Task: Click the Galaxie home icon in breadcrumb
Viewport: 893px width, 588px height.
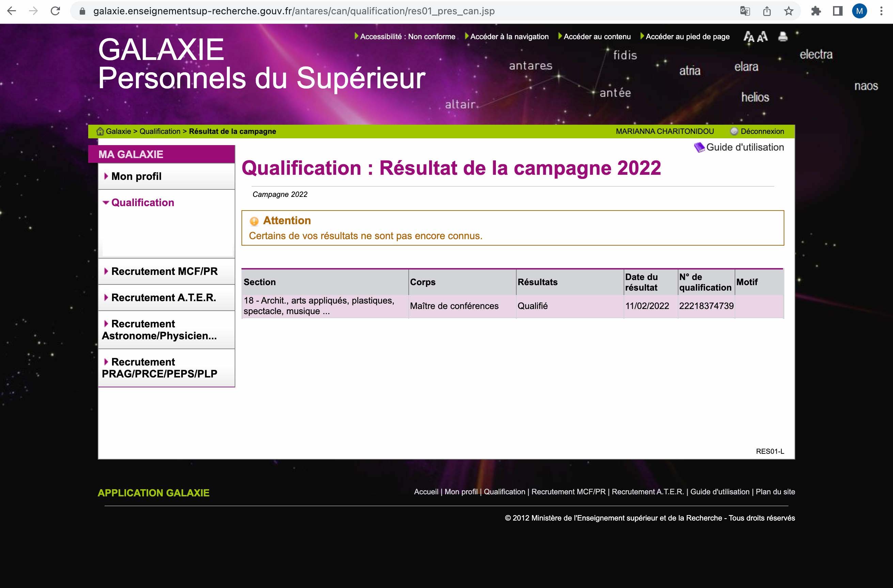Action: click(x=100, y=131)
